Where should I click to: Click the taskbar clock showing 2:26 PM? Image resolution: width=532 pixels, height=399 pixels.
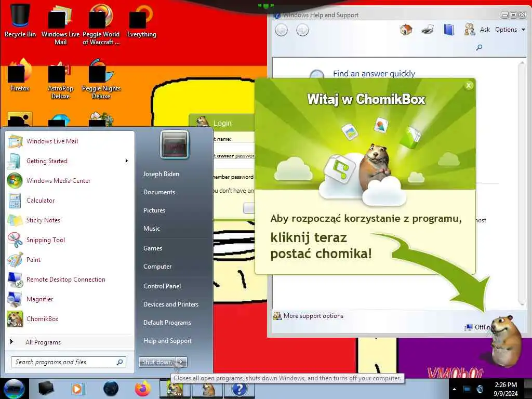coord(506,389)
